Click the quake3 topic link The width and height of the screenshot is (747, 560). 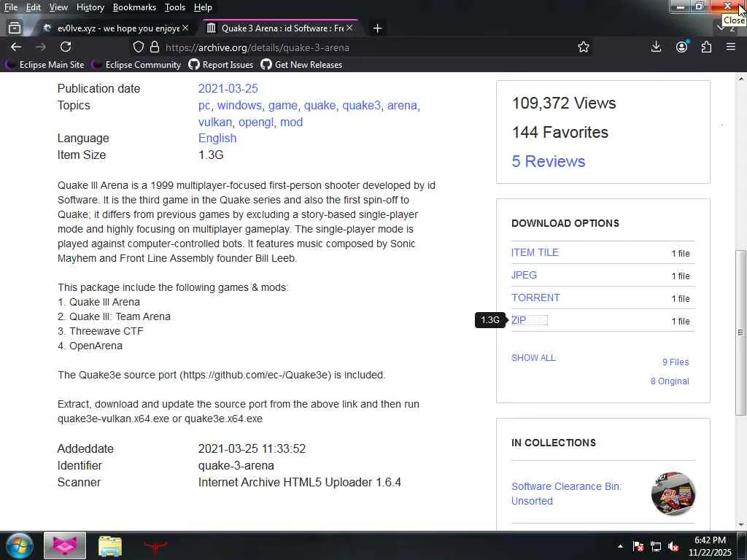tap(361, 105)
